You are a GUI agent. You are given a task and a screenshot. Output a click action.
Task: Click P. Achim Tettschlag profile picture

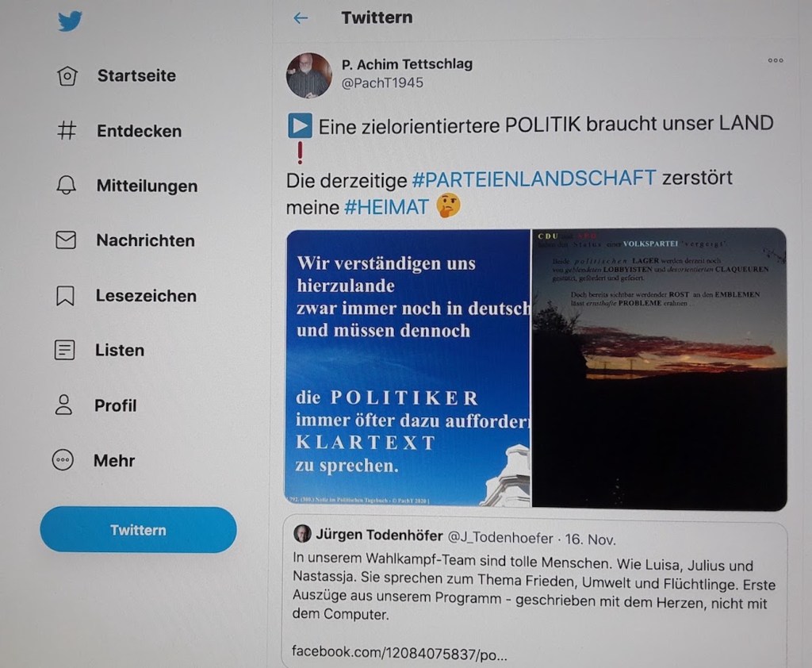pyautogui.click(x=308, y=75)
